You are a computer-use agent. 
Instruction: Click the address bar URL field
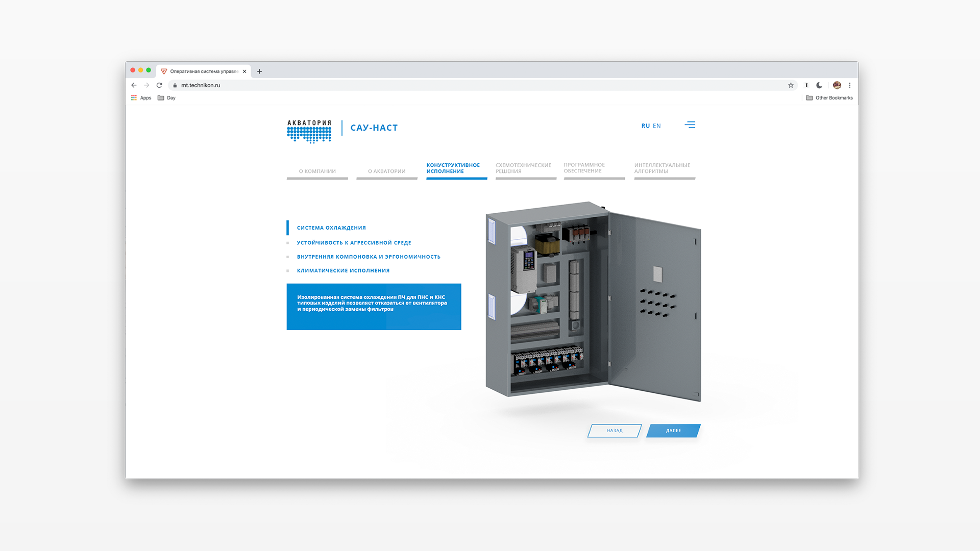tap(408, 85)
